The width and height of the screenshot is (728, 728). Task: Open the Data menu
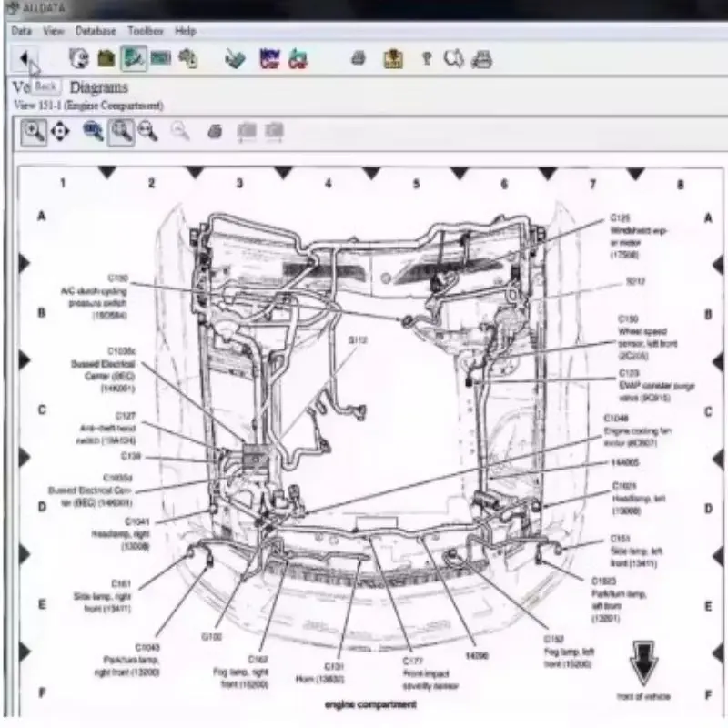coord(21,31)
